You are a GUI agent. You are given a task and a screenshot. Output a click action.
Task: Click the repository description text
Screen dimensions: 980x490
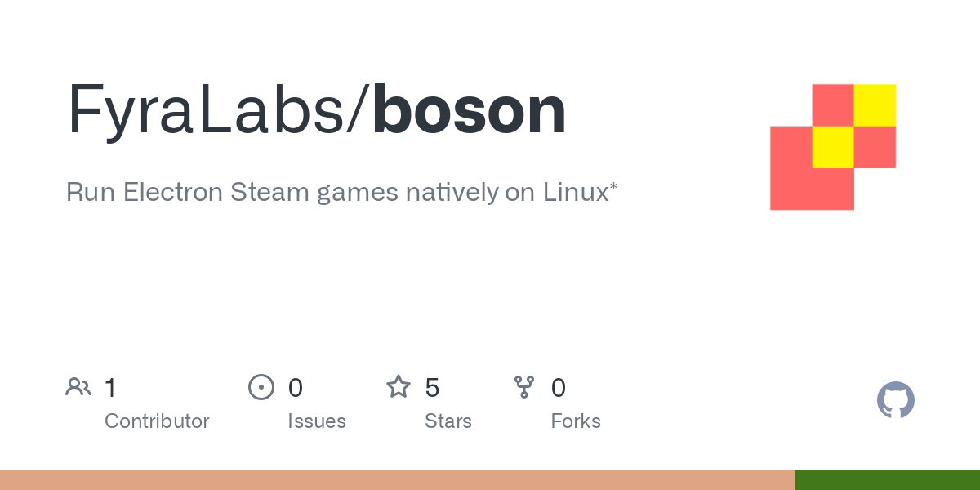[x=341, y=193]
